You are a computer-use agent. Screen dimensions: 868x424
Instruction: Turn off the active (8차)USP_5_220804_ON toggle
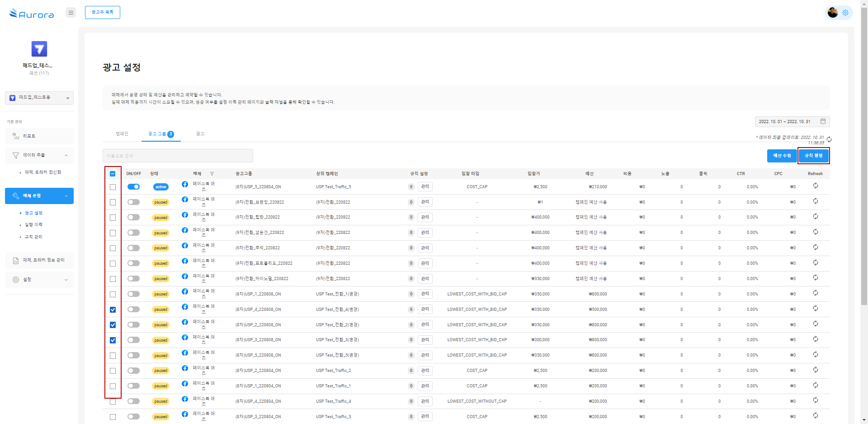point(133,187)
